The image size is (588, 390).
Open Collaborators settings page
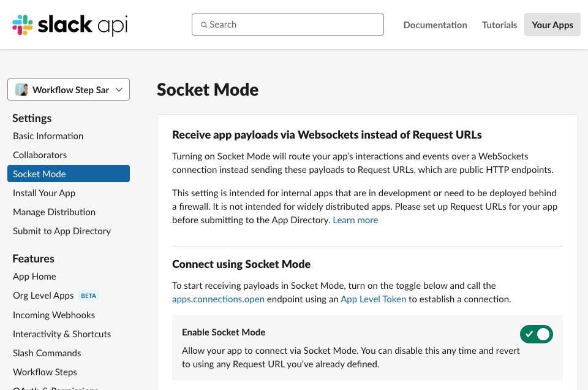(40, 155)
